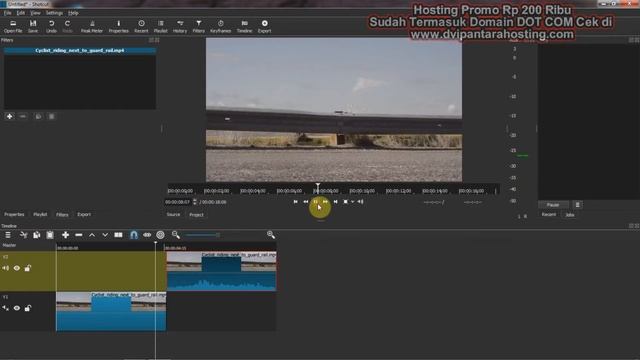Lock the V1 track

pos(28,308)
